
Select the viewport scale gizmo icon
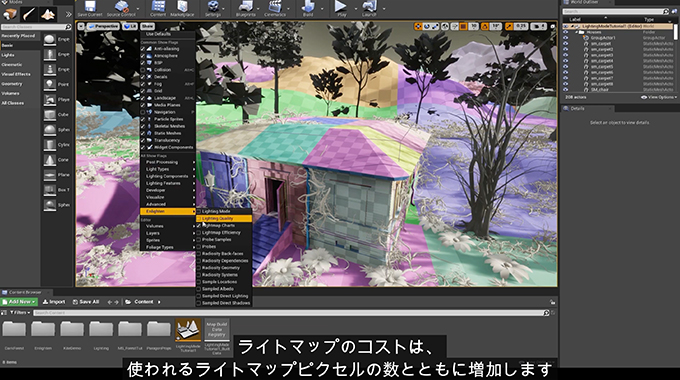tap(435, 26)
